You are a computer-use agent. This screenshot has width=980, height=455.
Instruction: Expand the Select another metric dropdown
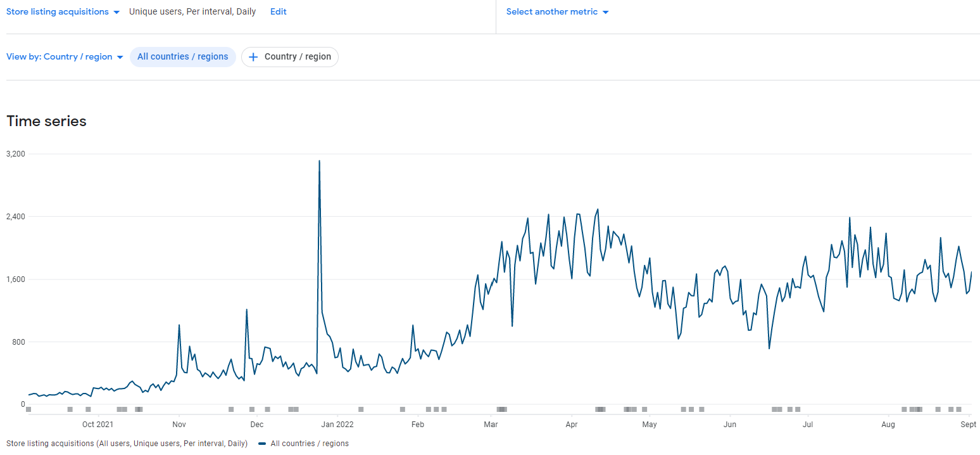click(x=557, y=11)
